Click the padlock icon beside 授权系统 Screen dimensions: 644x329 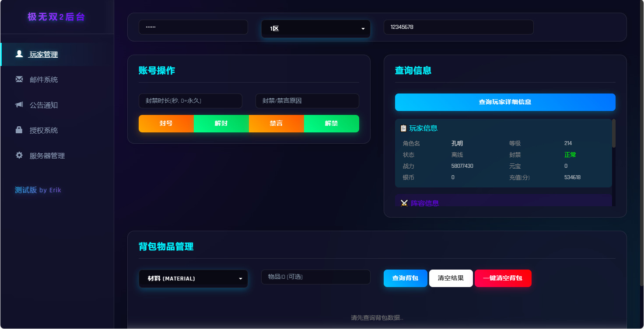click(18, 130)
